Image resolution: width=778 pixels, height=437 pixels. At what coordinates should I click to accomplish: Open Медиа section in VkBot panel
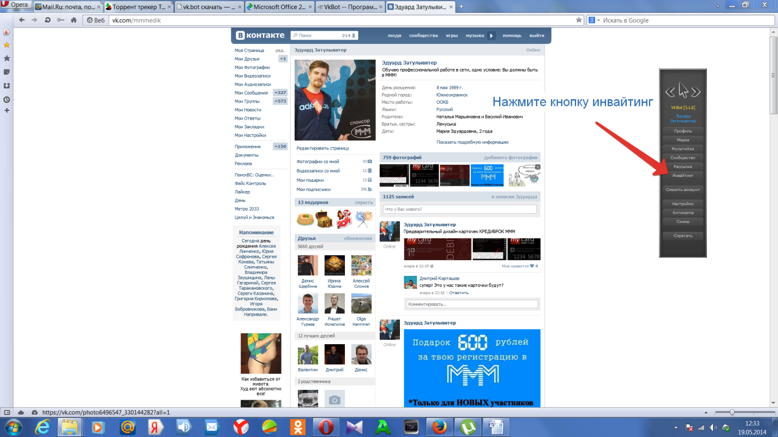pyautogui.click(x=683, y=140)
